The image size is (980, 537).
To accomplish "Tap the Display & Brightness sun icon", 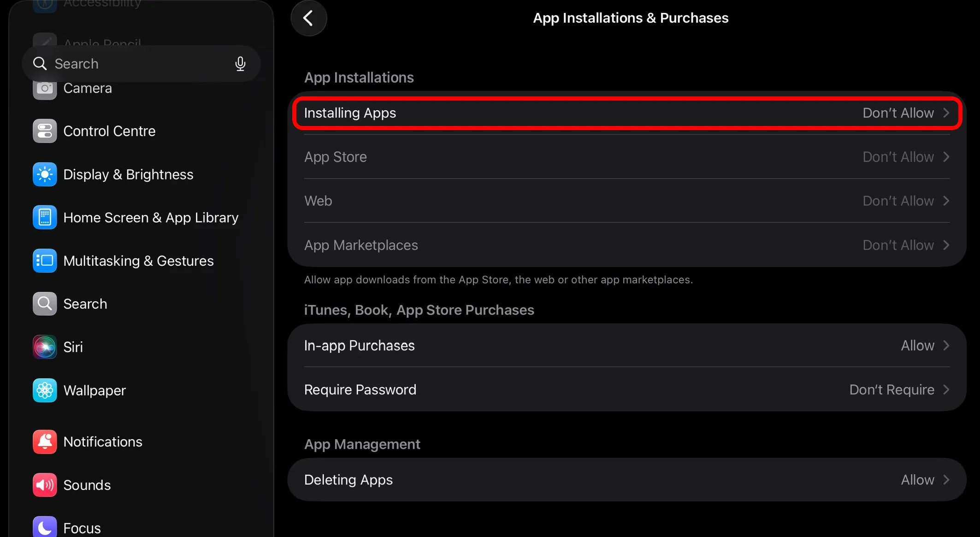I will (45, 174).
